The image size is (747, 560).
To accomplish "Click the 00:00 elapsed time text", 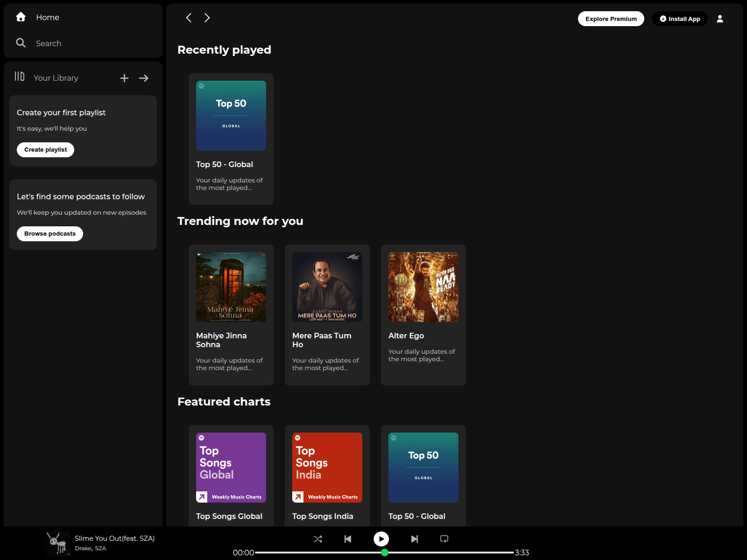I will click(244, 553).
